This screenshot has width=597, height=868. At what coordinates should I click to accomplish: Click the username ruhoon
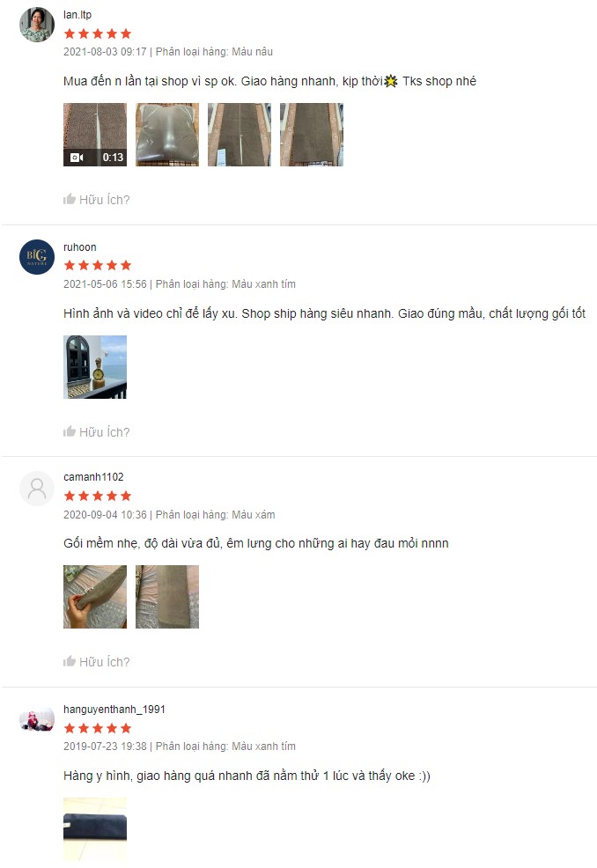pyautogui.click(x=80, y=246)
